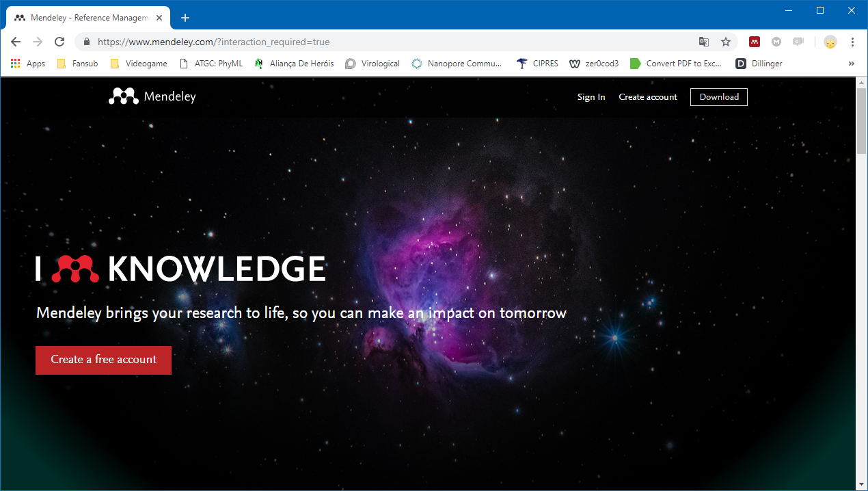Image resolution: width=868 pixels, height=491 pixels.
Task: Open the Convert PDF to Excel bookmark
Action: [x=676, y=64]
